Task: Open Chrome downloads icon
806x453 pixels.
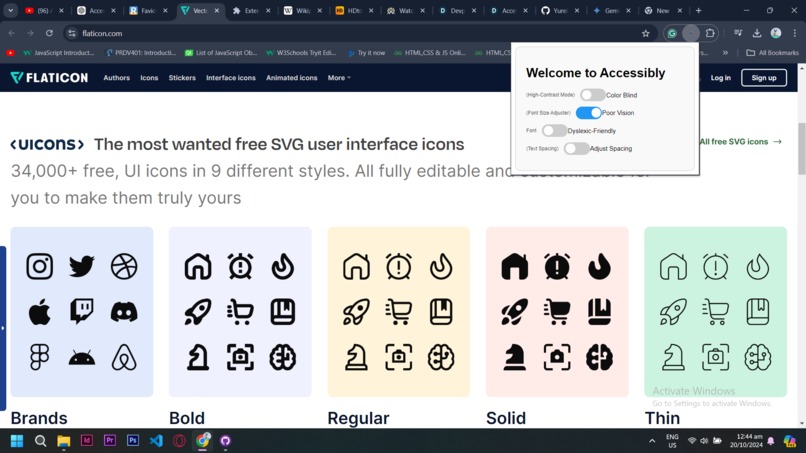Action: pyautogui.click(x=757, y=33)
